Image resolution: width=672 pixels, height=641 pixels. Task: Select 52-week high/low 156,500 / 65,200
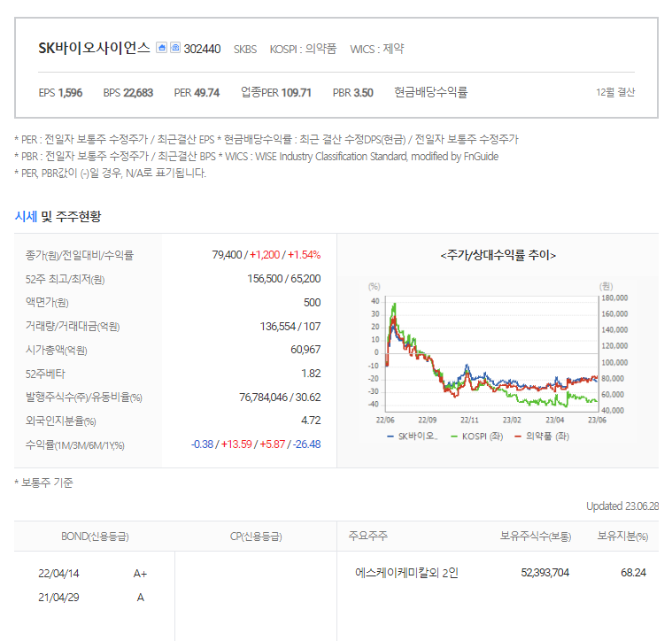click(x=283, y=279)
